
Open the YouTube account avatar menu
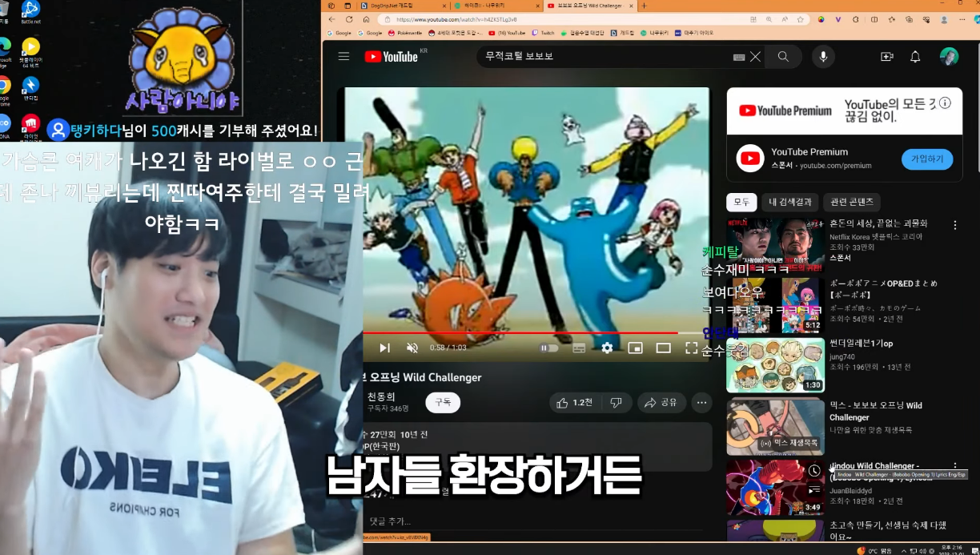[949, 57]
